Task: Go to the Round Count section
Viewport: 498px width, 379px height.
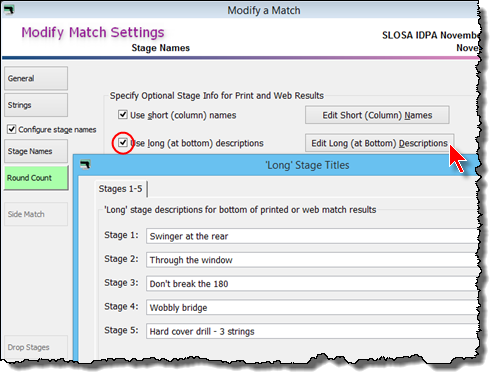Action: click(36, 178)
